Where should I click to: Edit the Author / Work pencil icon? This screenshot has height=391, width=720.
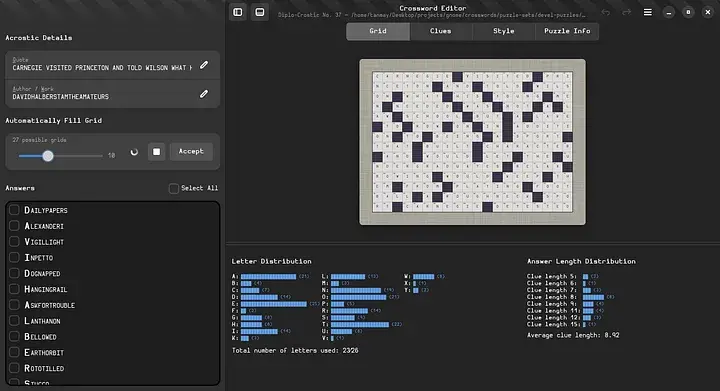click(204, 94)
